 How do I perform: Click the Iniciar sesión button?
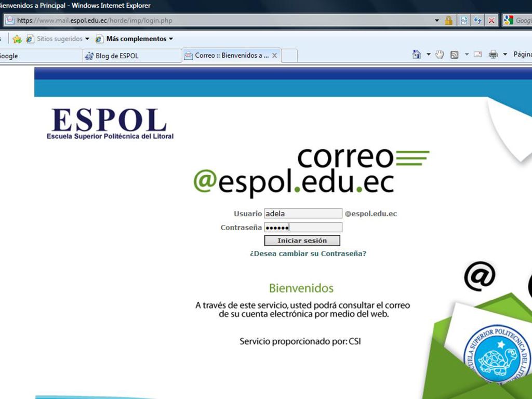pos(302,241)
